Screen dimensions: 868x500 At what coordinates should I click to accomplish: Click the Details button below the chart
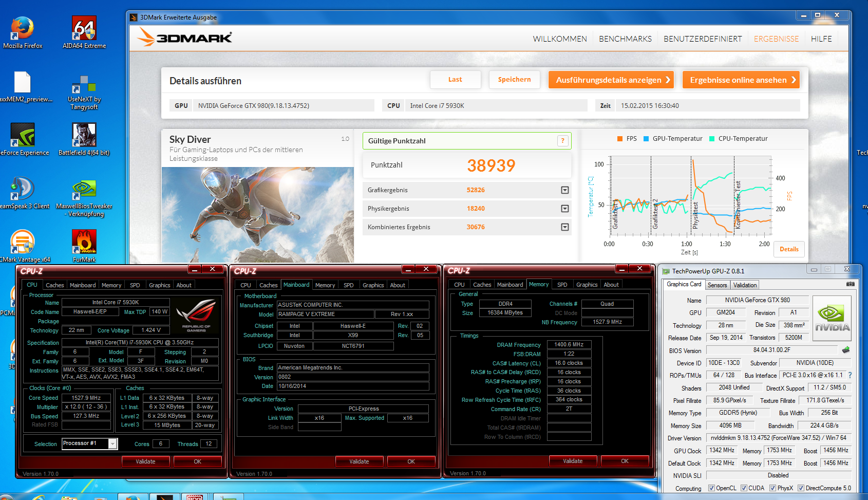pos(789,249)
